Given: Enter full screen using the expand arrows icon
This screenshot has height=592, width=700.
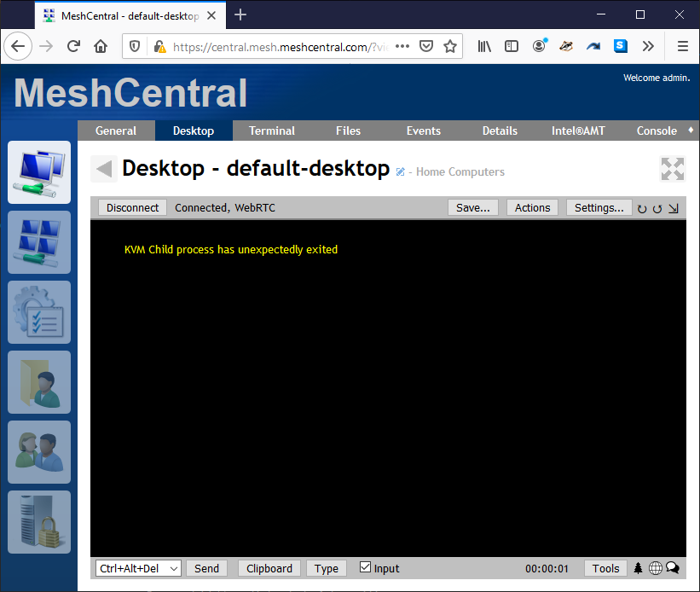Looking at the screenshot, I should pos(672,169).
